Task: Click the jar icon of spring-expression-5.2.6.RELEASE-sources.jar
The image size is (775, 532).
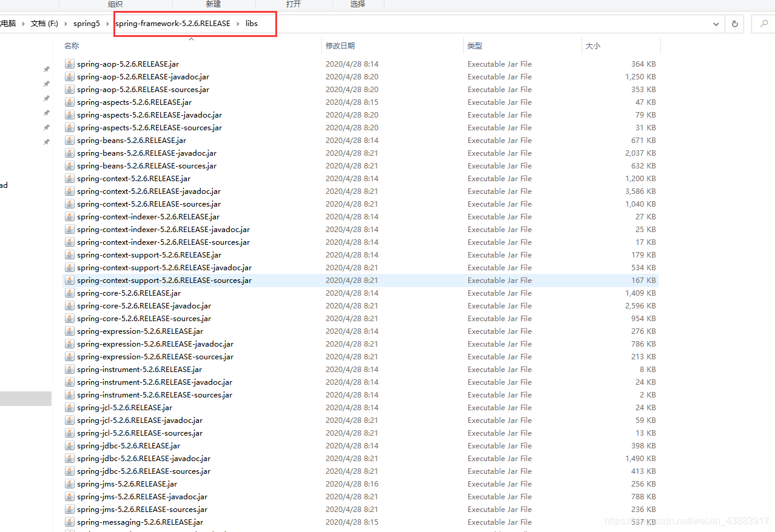Action: pyautogui.click(x=69, y=356)
